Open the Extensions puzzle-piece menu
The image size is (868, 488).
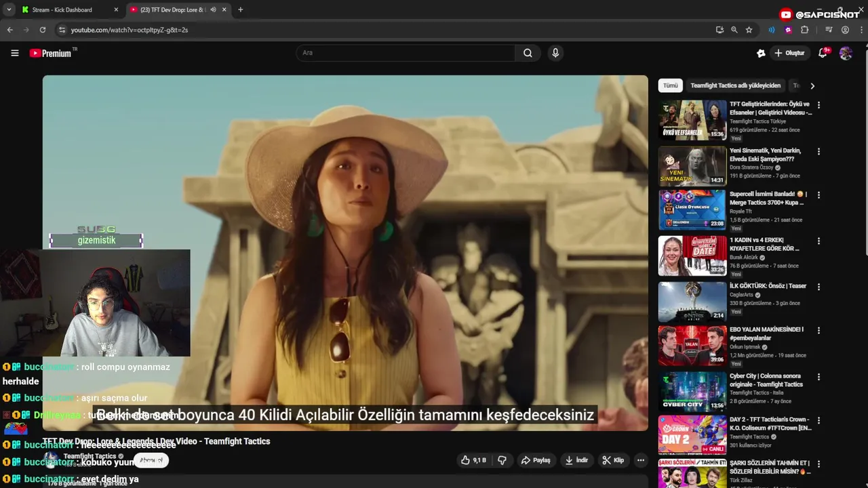[805, 30]
